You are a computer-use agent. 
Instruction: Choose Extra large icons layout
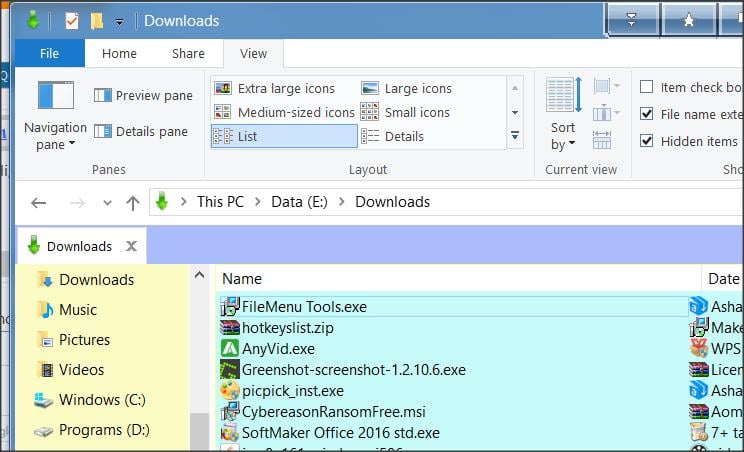(x=275, y=88)
